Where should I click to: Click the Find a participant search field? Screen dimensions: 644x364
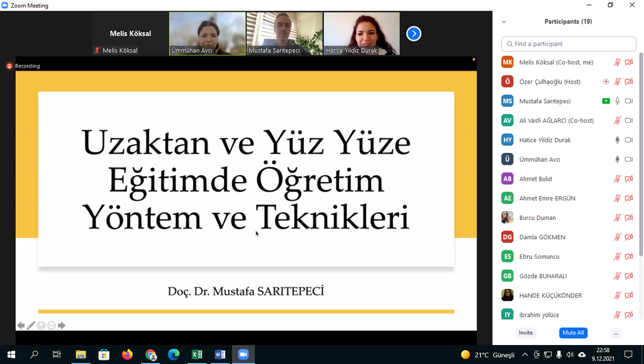[x=569, y=44]
